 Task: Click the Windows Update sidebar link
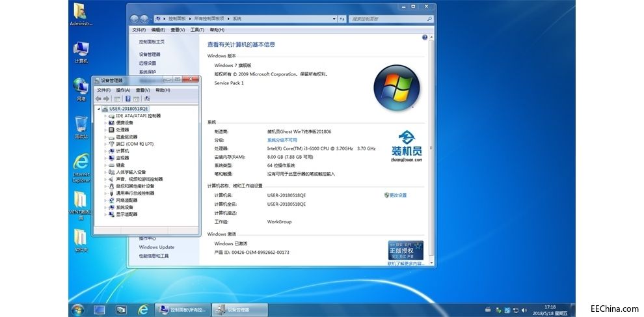coord(157,247)
